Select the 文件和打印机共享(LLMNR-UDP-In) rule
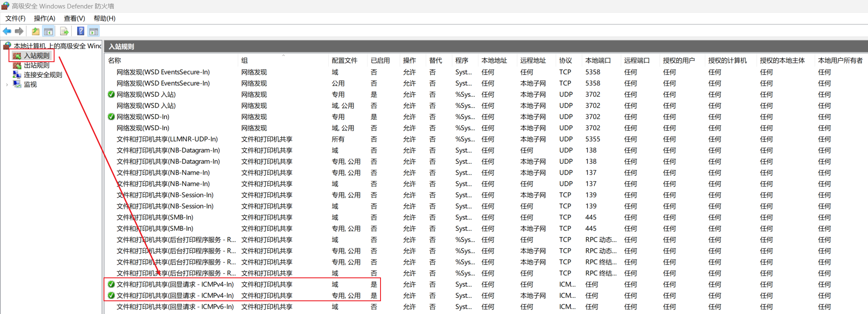Image resolution: width=868 pixels, height=314 pixels. tap(167, 139)
